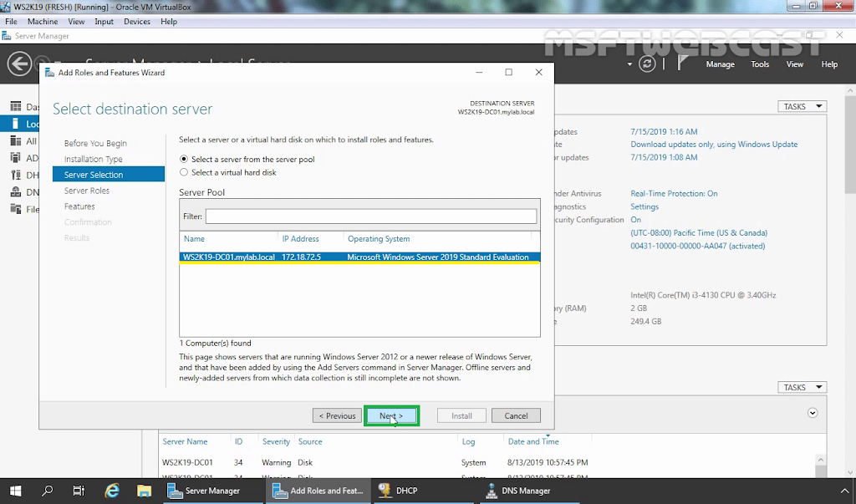Open the Tools menu in Server Manager
This screenshot has height=504, width=856.
(x=760, y=64)
